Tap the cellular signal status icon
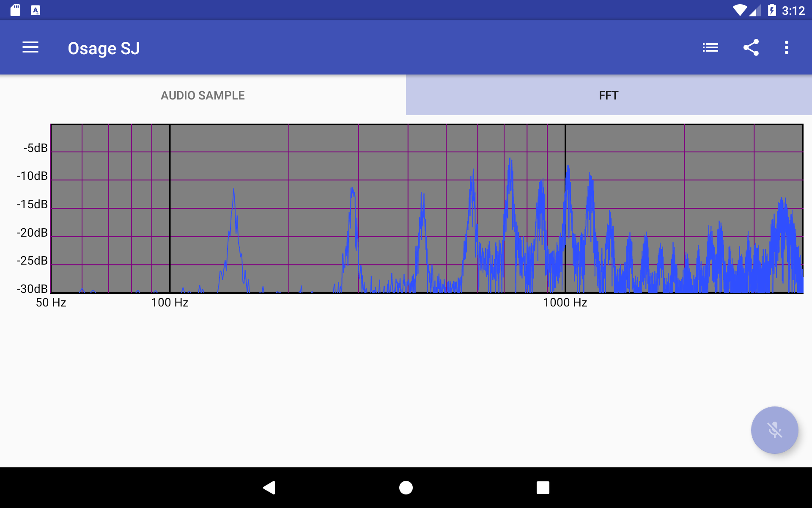 click(x=755, y=10)
